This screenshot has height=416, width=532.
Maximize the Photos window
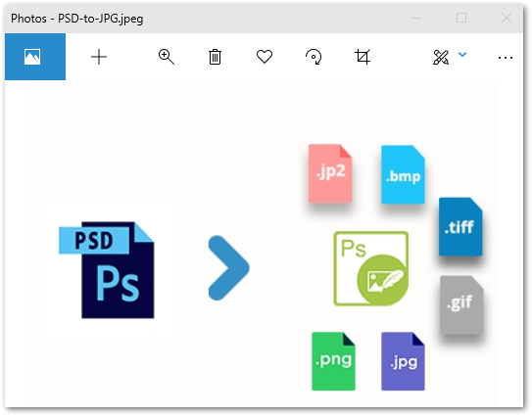[x=461, y=18]
